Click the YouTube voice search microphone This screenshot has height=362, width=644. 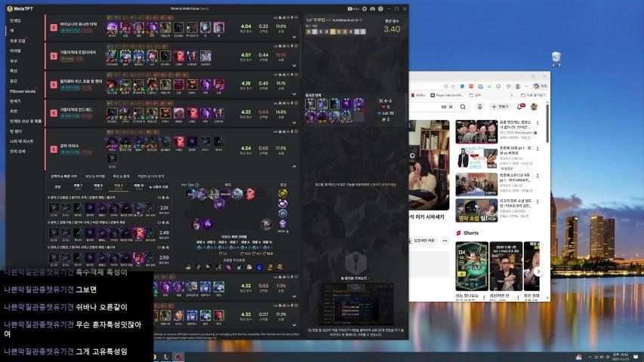(479, 107)
